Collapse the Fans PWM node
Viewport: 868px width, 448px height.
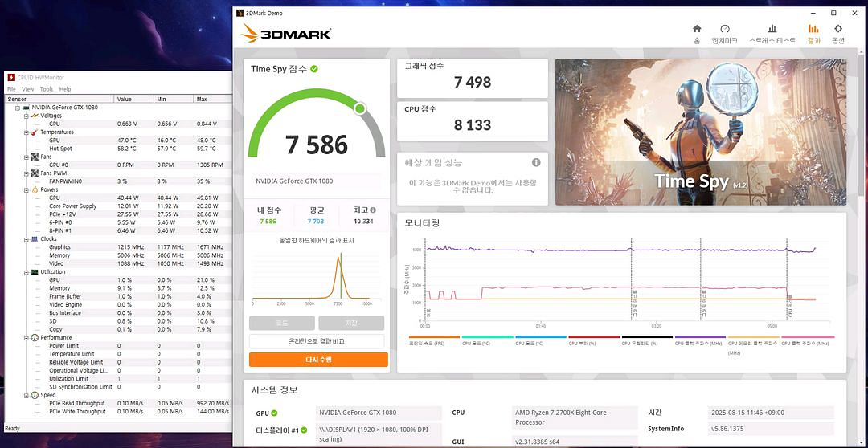26,173
